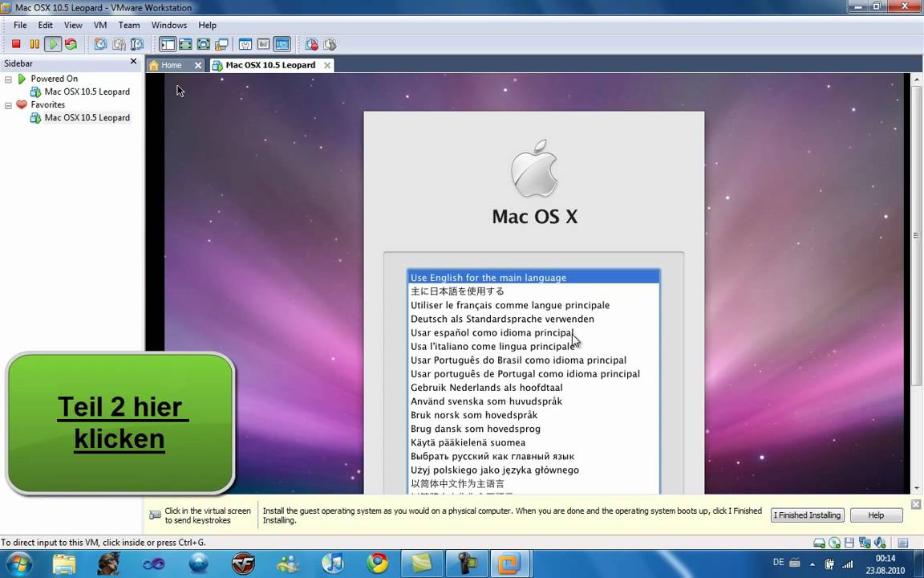
Task: Click network adapter icon in status bar
Action: coord(865,543)
